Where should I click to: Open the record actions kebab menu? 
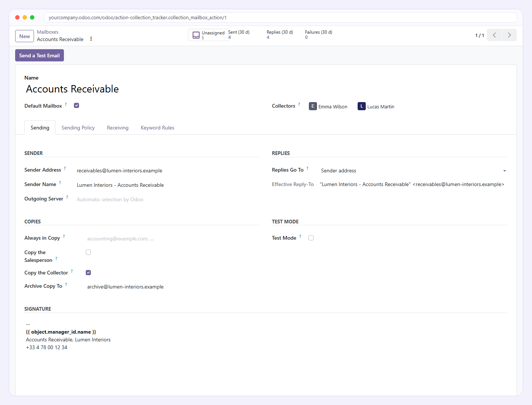[x=91, y=39]
